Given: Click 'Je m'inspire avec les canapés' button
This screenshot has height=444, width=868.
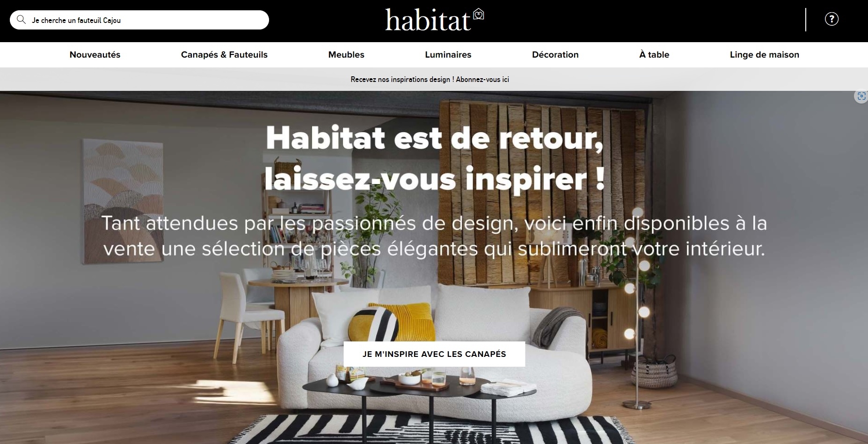Looking at the screenshot, I should [434, 354].
